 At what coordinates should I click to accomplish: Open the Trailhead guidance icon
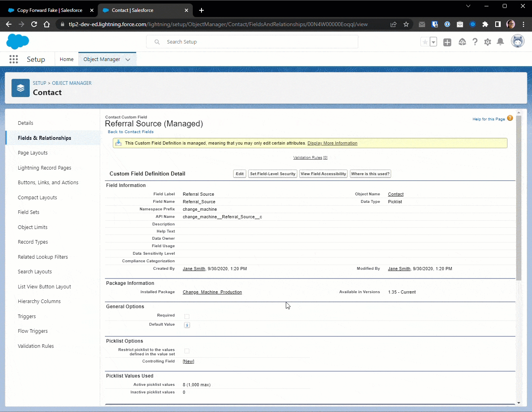462,42
